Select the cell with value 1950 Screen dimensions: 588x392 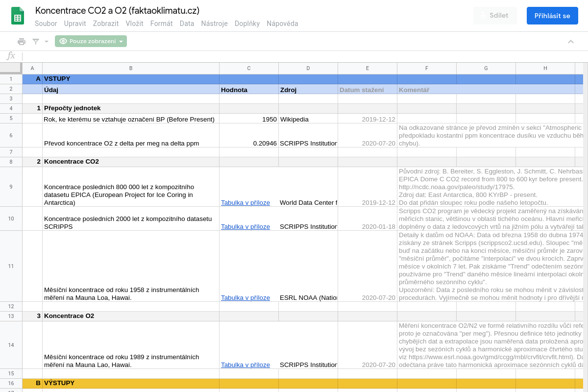249,119
